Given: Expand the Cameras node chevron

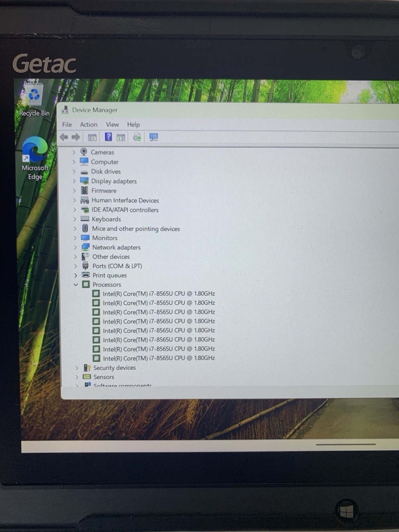Looking at the screenshot, I should click(x=74, y=152).
